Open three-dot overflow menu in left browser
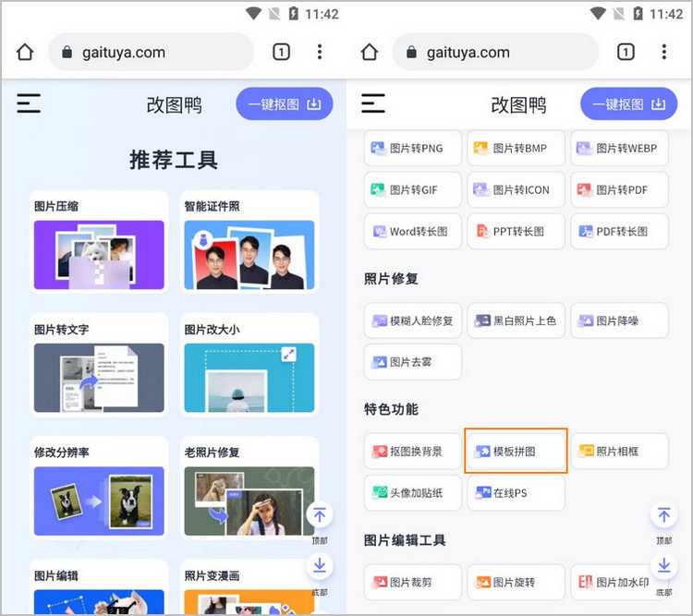The width and height of the screenshot is (693, 616). pos(320,52)
